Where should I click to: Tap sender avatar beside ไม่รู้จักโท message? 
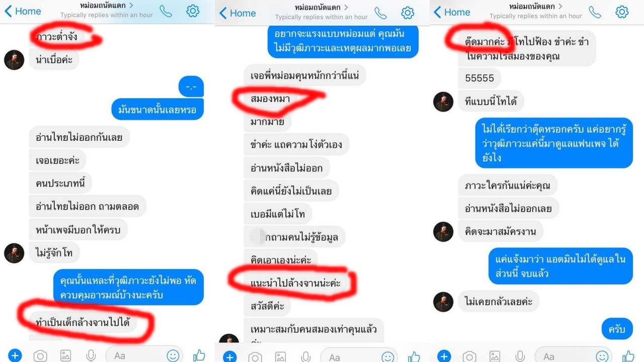coord(14,253)
